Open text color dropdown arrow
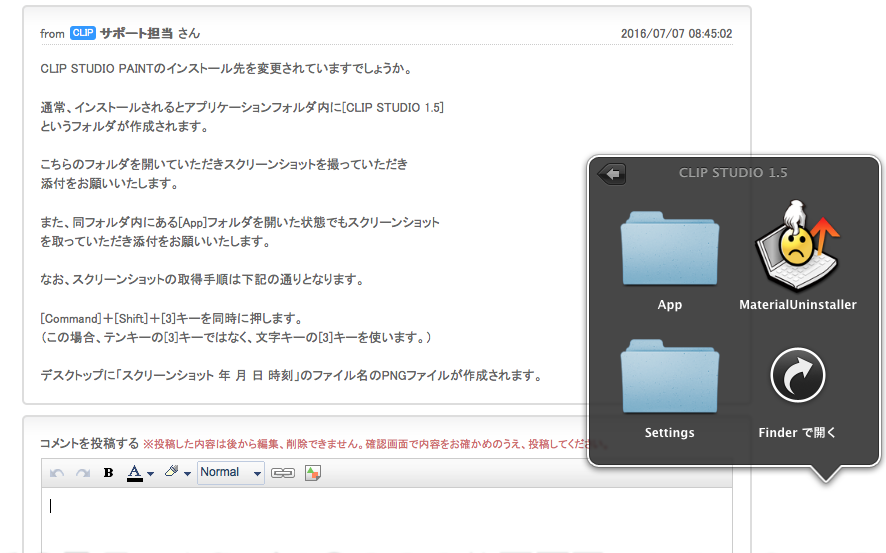 pyautogui.click(x=150, y=474)
